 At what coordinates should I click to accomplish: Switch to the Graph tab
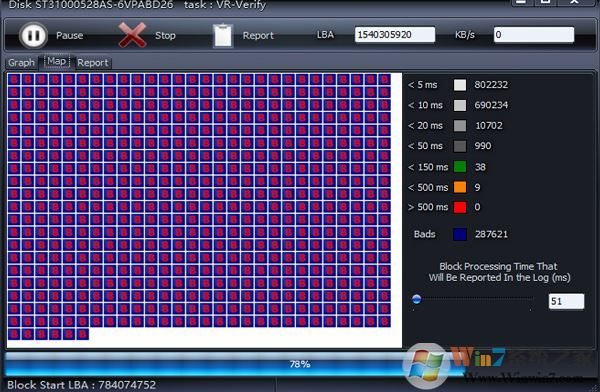click(x=21, y=62)
